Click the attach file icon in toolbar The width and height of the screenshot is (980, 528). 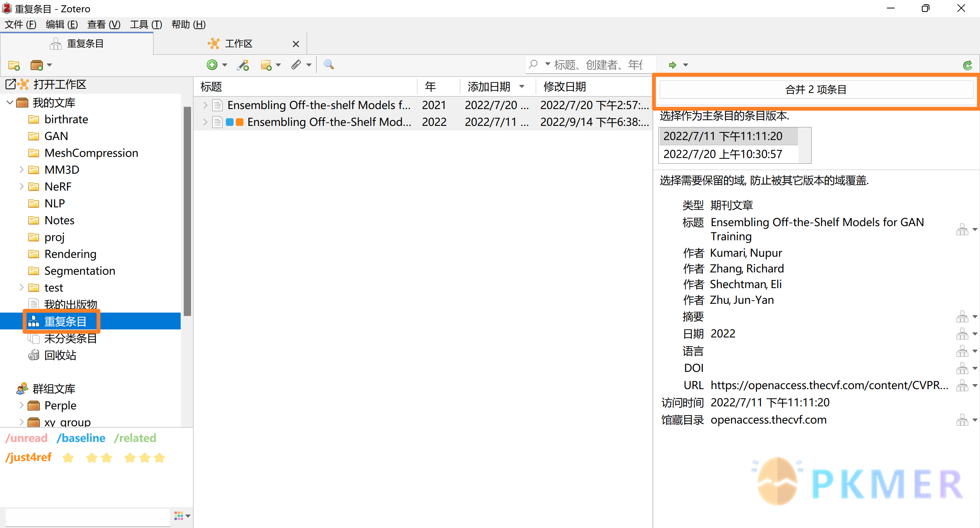coord(297,64)
